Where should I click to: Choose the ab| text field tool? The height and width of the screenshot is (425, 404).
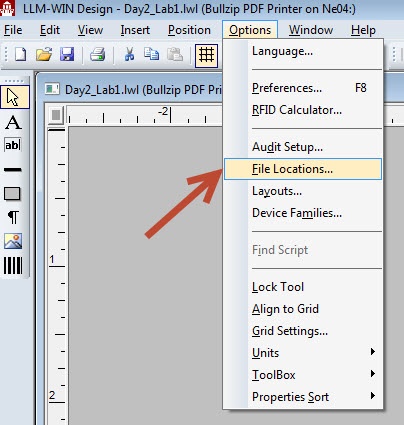coord(13,145)
